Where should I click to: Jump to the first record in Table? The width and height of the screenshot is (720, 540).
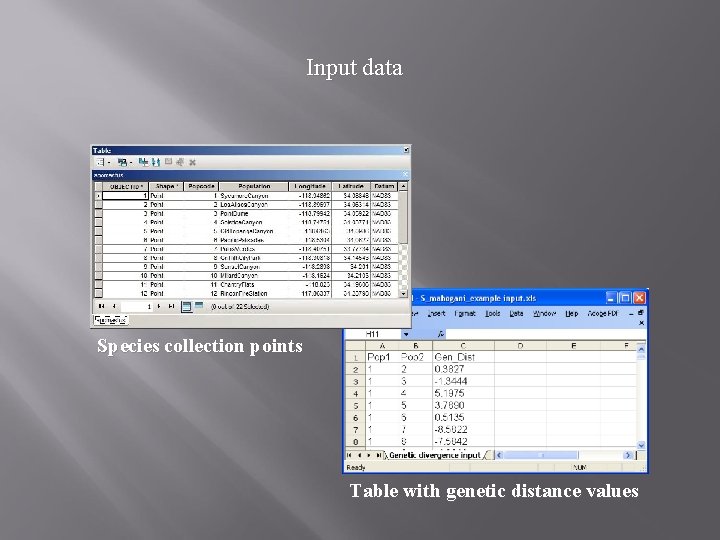(101, 306)
